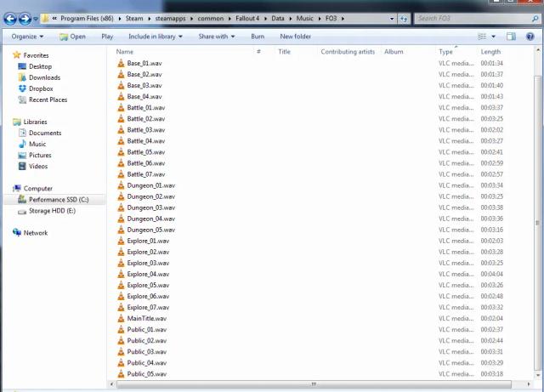
Task: Select file Dungeon_03.wav
Action: click(x=151, y=207)
